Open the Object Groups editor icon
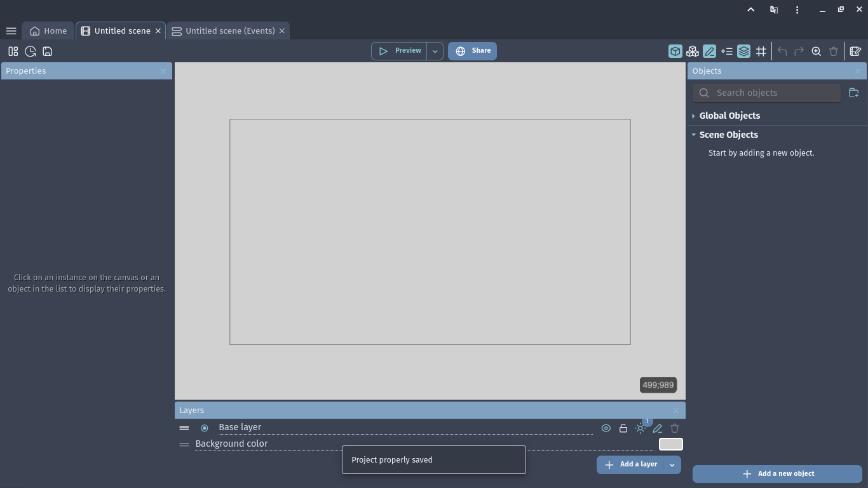Viewport: 868px width, 488px height. coord(692,51)
